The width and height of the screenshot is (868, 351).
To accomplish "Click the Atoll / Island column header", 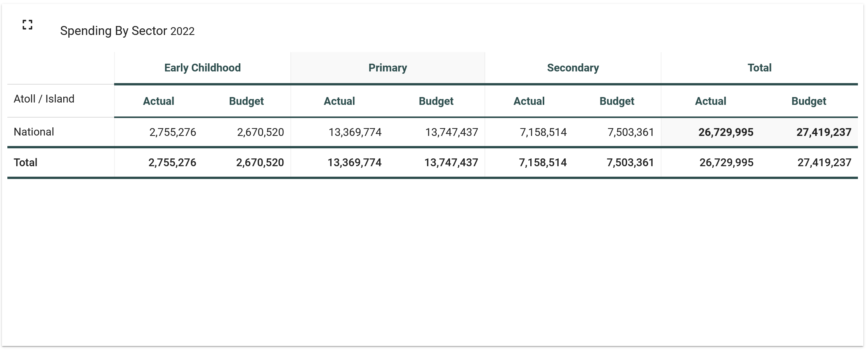I will coord(44,99).
